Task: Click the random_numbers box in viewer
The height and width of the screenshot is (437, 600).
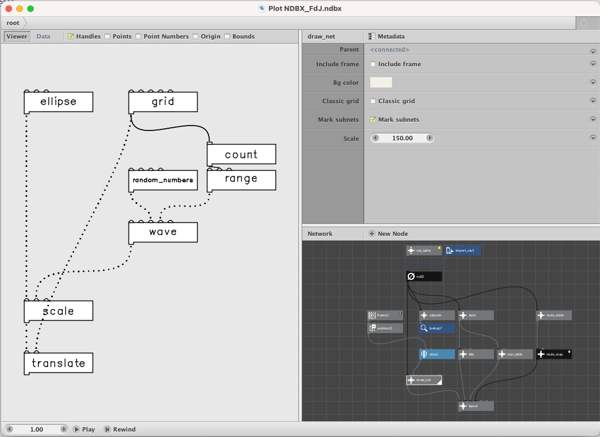Action: click(163, 180)
